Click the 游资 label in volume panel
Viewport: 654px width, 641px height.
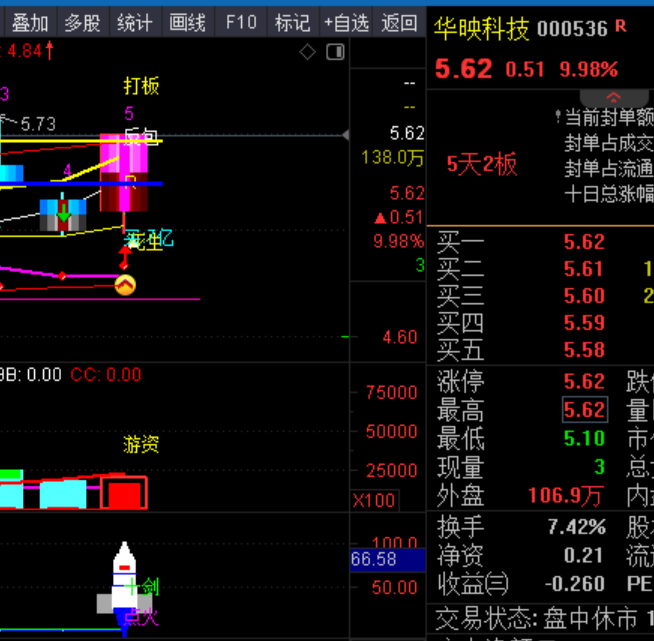point(141,444)
